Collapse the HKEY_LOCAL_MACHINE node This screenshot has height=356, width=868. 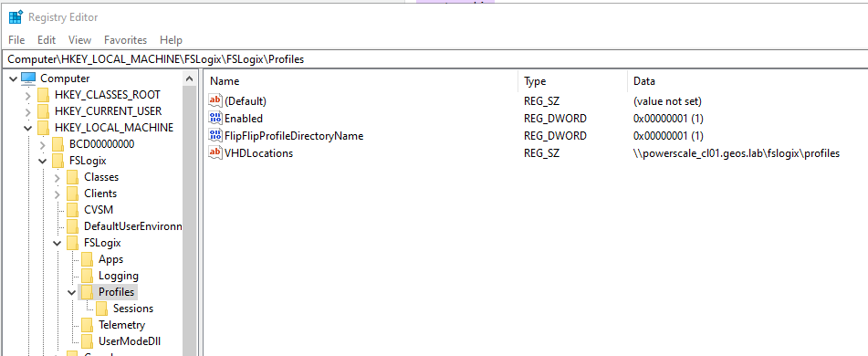(x=28, y=128)
